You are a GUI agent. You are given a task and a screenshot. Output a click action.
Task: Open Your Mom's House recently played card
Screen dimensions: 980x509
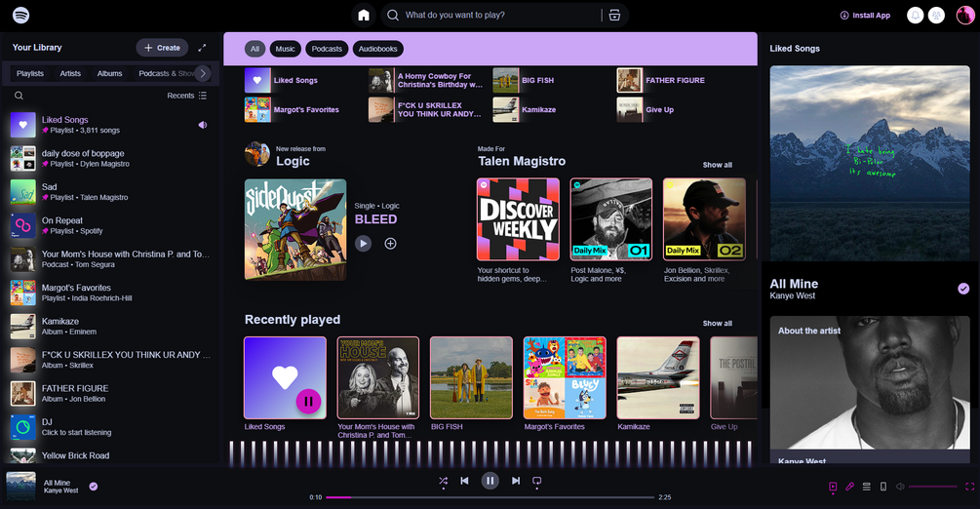pos(378,388)
